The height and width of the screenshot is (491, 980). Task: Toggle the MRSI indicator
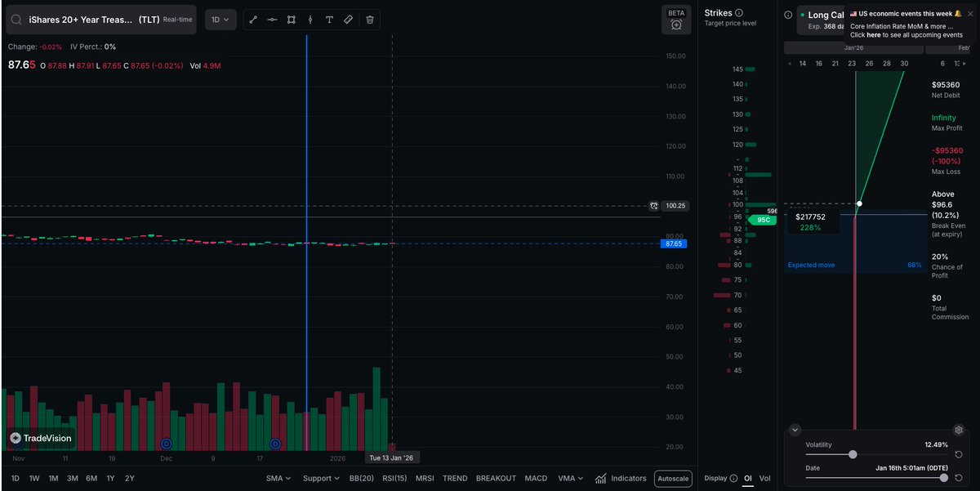425,479
